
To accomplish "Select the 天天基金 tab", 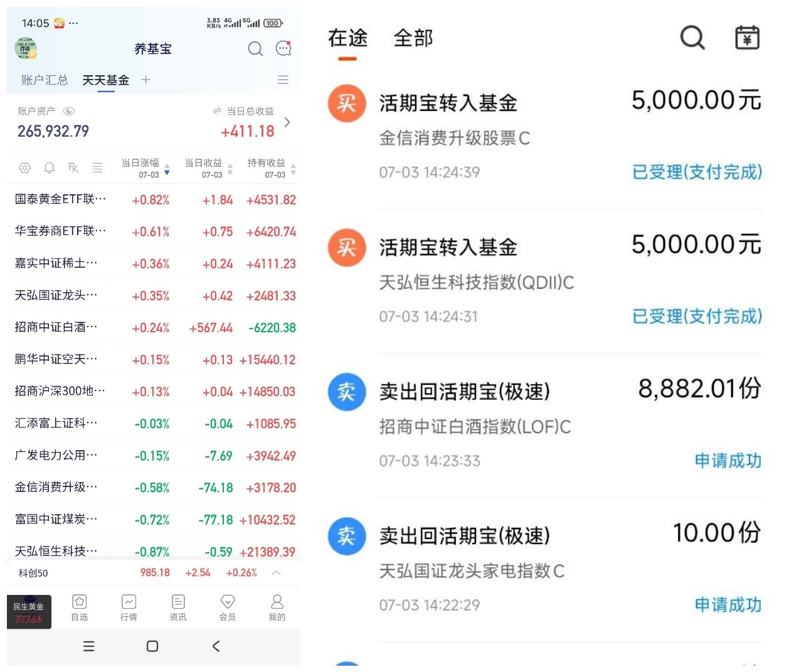I will [106, 80].
